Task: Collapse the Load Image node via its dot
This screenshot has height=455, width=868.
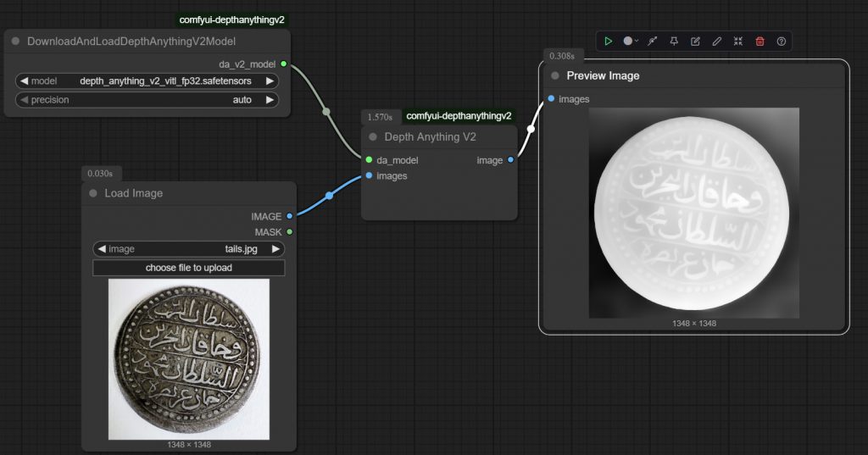Action: point(93,193)
